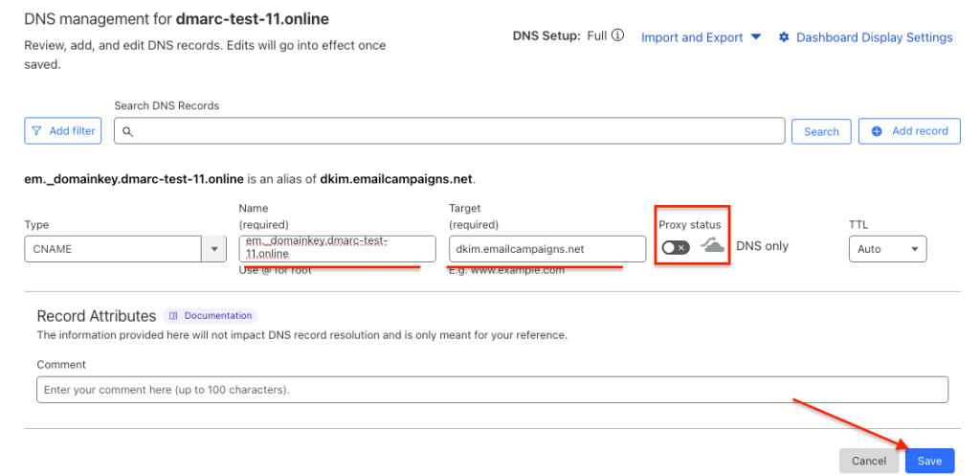
Task: Open the TTL dropdown set to Auto
Action: 887,249
